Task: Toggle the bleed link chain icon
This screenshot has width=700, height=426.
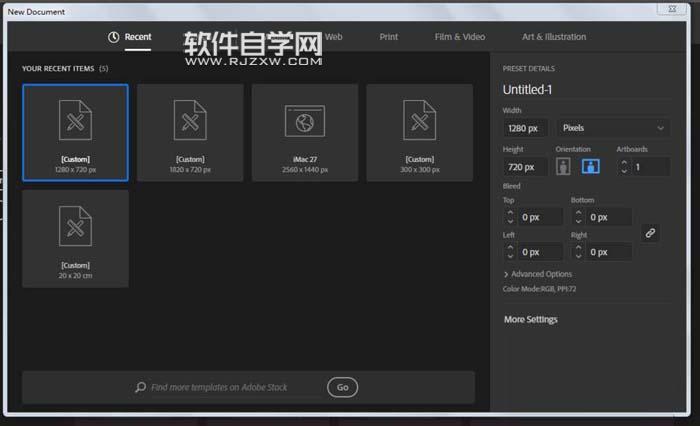Action: (650, 233)
